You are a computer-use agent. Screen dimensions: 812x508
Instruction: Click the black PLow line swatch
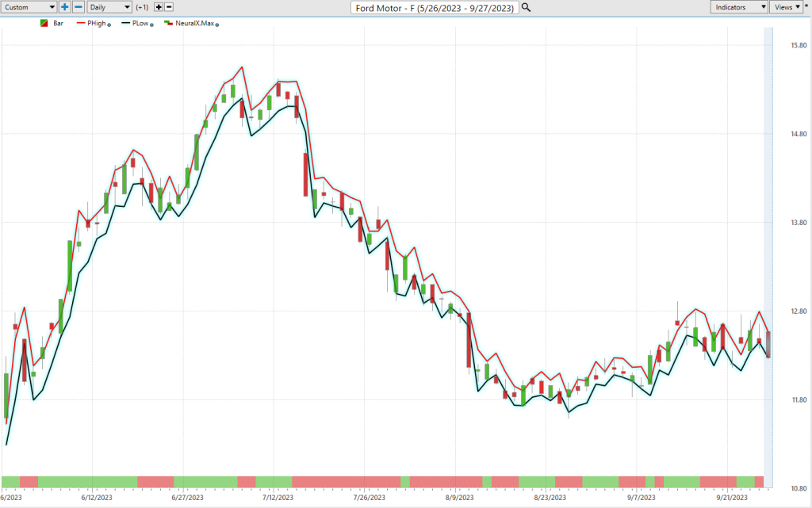click(x=126, y=23)
